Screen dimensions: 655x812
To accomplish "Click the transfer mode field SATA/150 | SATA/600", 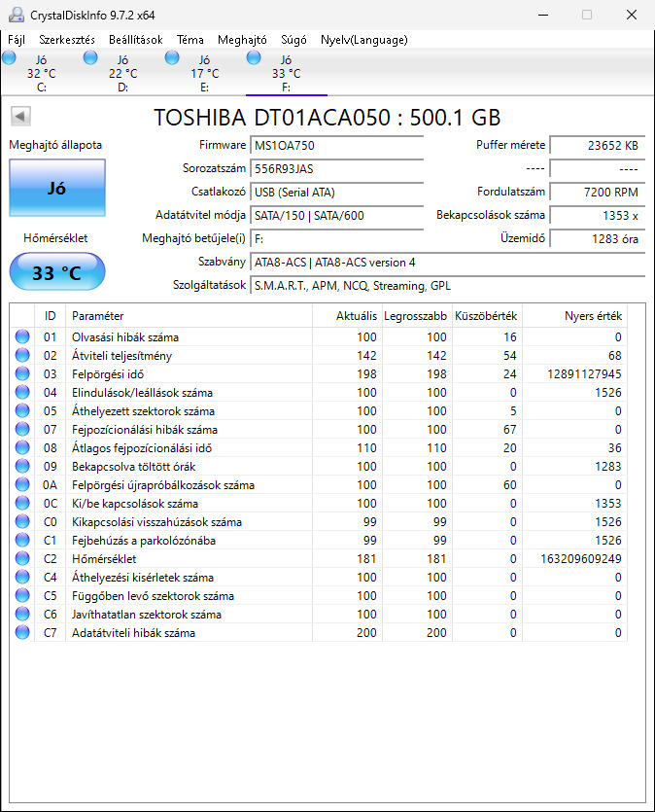I will pos(336,216).
